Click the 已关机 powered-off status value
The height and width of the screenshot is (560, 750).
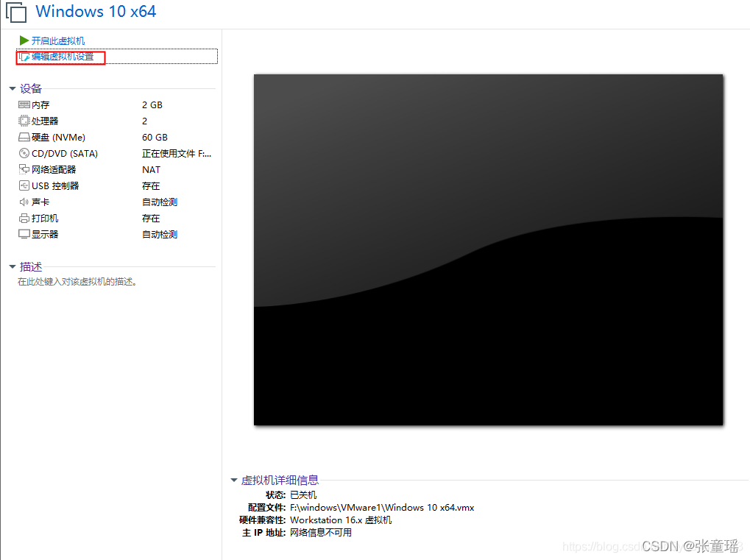[303, 495]
